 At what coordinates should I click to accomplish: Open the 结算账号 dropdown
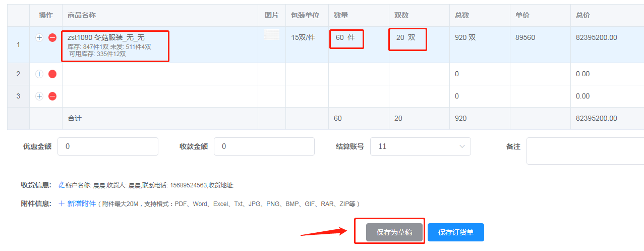(x=420, y=146)
